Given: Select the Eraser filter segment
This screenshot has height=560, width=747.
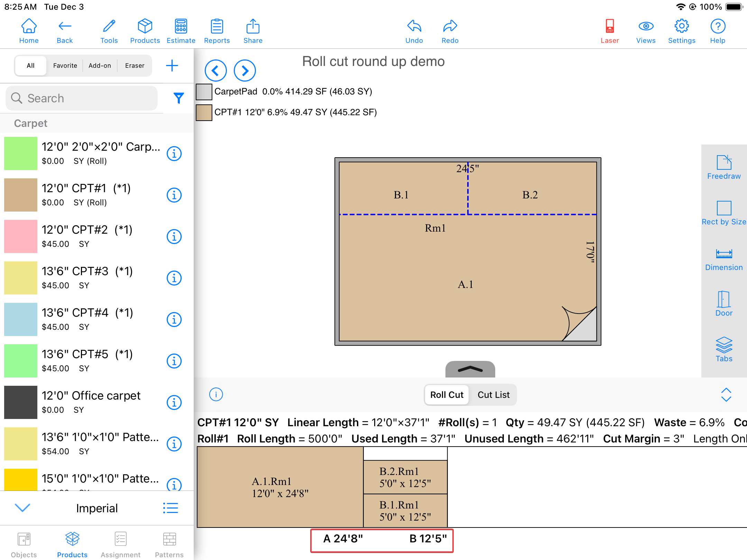Looking at the screenshot, I should pos(135,66).
